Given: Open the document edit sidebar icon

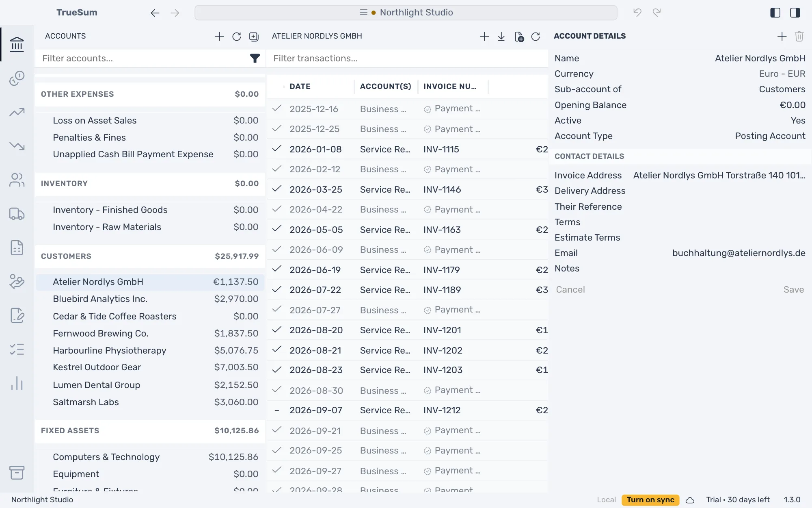Looking at the screenshot, I should tap(17, 315).
